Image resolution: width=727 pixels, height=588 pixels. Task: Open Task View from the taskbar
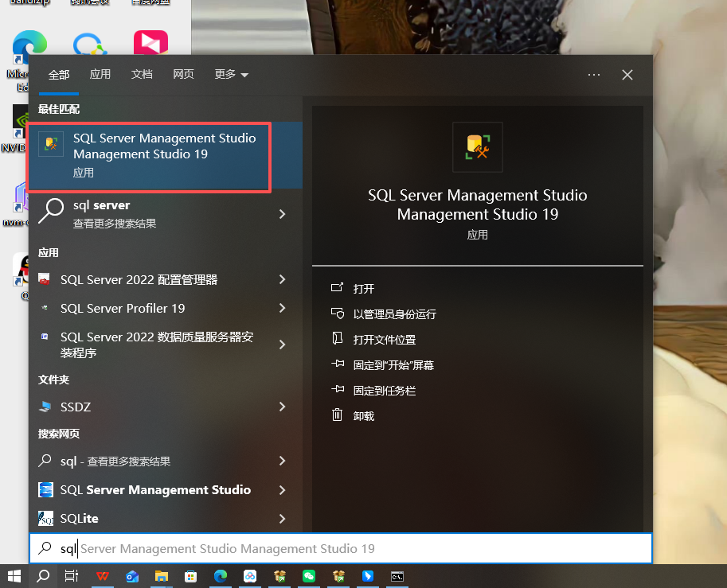pyautogui.click(x=72, y=576)
